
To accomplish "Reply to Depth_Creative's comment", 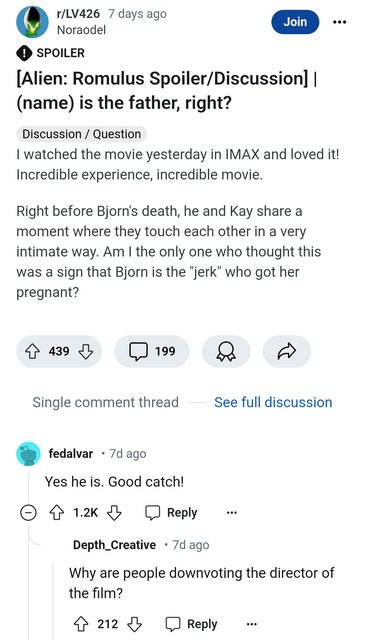I will (x=192, y=624).
